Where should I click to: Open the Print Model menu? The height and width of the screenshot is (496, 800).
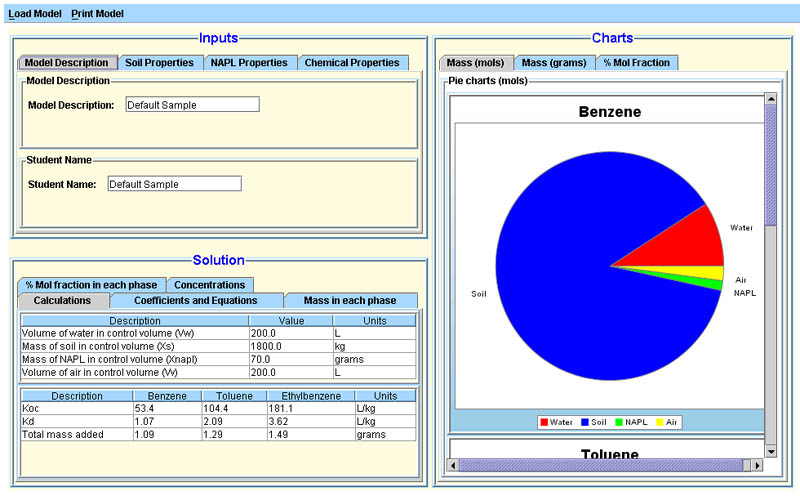97,14
